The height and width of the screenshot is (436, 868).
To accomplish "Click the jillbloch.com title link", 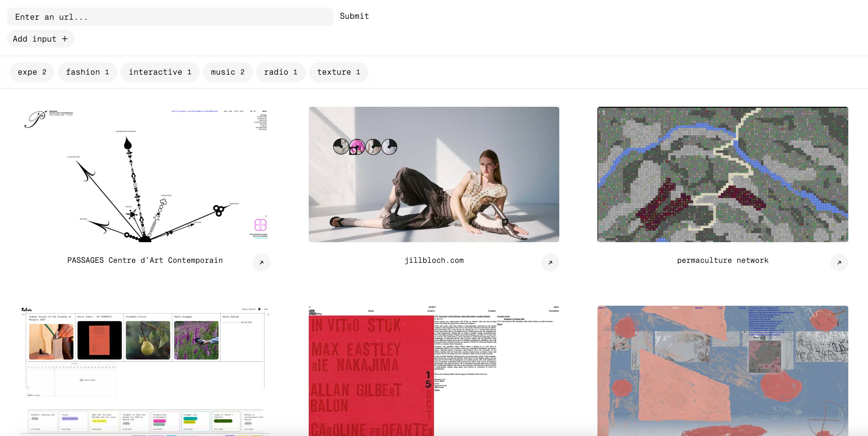I will [x=434, y=260].
